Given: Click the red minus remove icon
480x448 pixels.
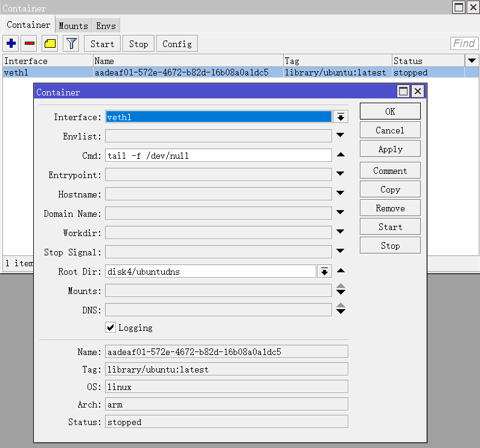Looking at the screenshot, I should point(29,43).
